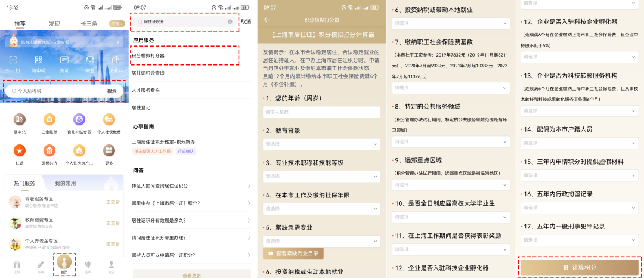Expand the 教育背景 dropdown
The image size is (644, 278).
tap(321, 144)
